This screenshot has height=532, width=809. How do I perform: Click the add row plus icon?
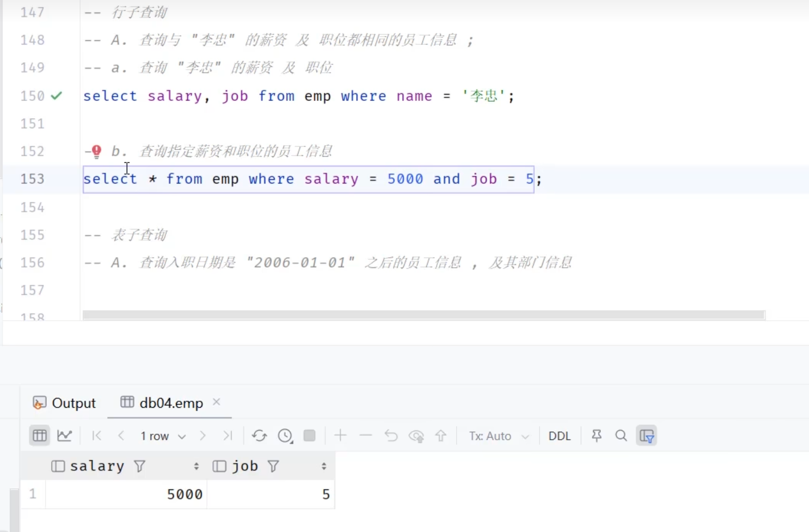pos(341,436)
